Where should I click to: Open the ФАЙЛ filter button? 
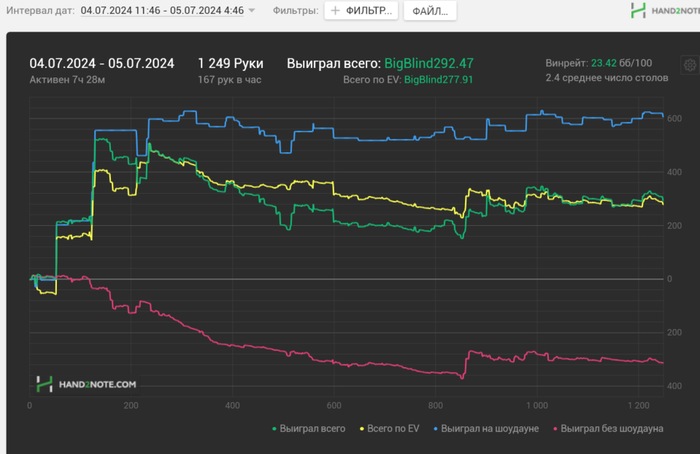[x=430, y=11]
